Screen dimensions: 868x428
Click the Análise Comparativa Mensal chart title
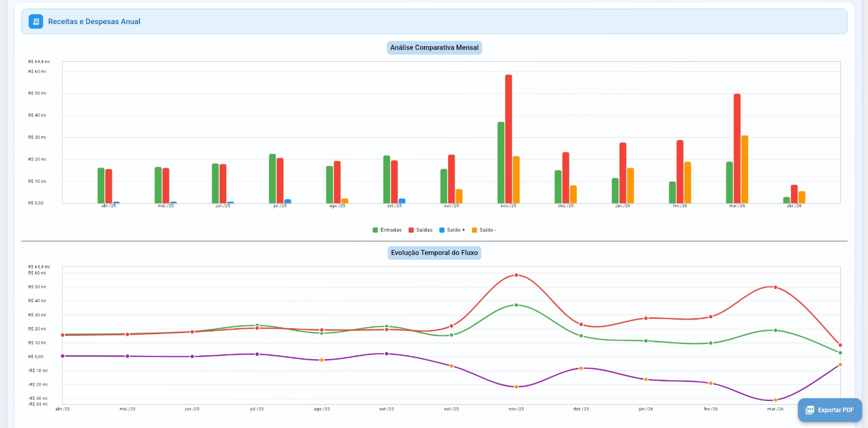click(x=434, y=48)
